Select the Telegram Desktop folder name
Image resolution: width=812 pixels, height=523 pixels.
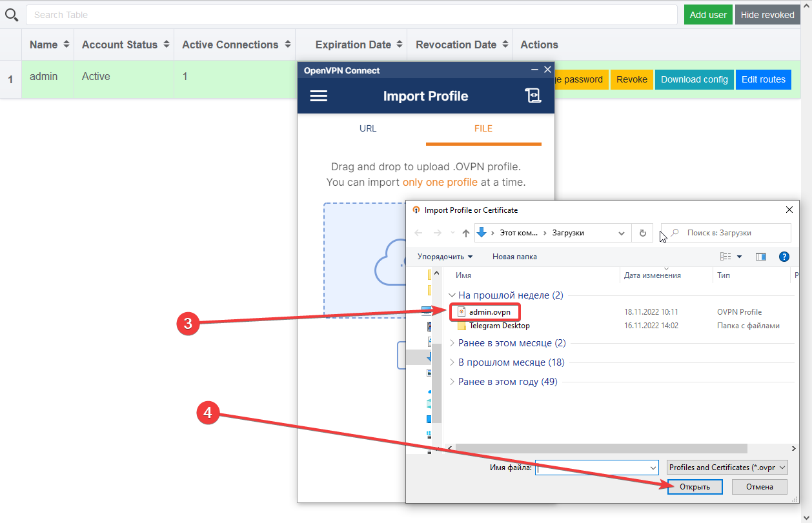click(500, 326)
